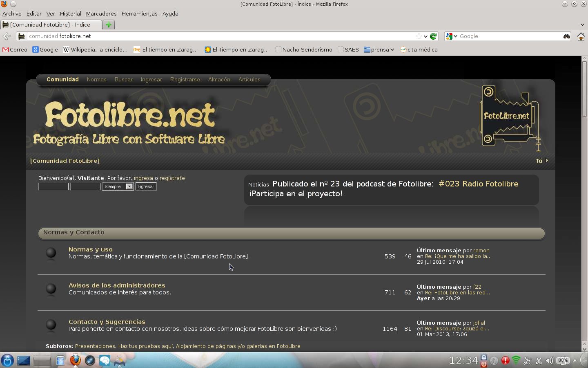Open the Haz tus pruebas aquí subforum
Image resolution: width=588 pixels, height=368 pixels.
point(145,346)
